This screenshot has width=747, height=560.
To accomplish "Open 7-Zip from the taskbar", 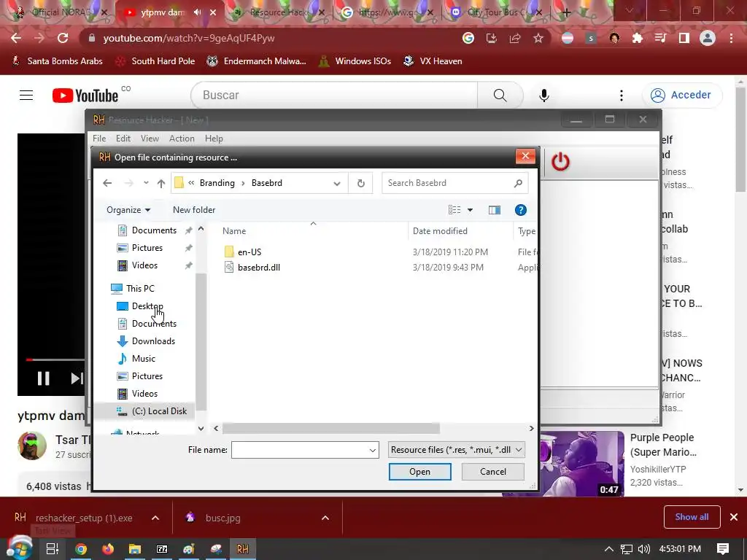I will [x=162, y=549].
